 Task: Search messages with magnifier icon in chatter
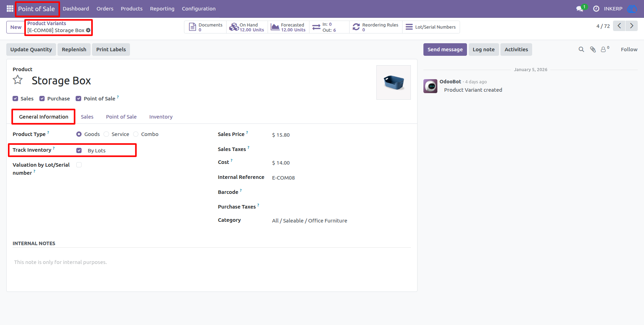point(581,50)
